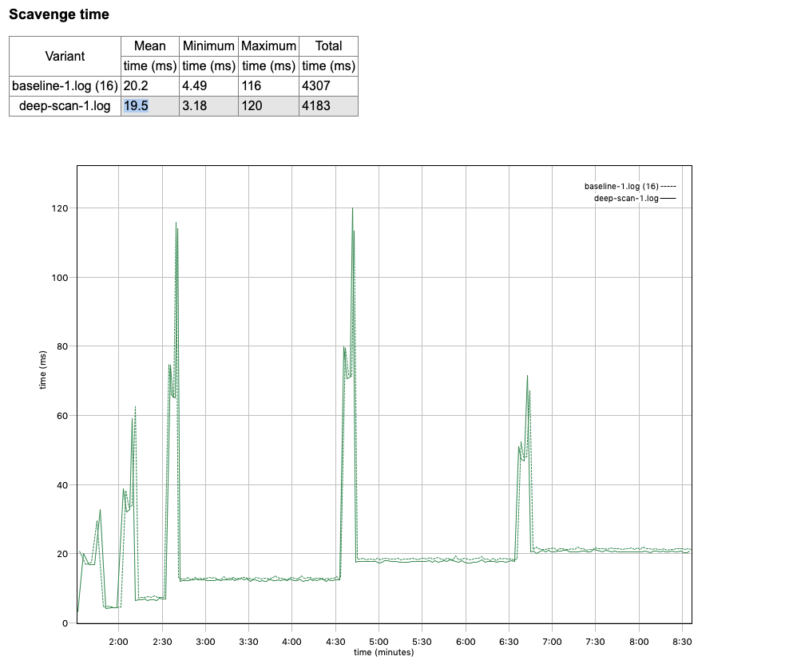
Task: Click the 'Mean' column header
Action: click(x=149, y=46)
